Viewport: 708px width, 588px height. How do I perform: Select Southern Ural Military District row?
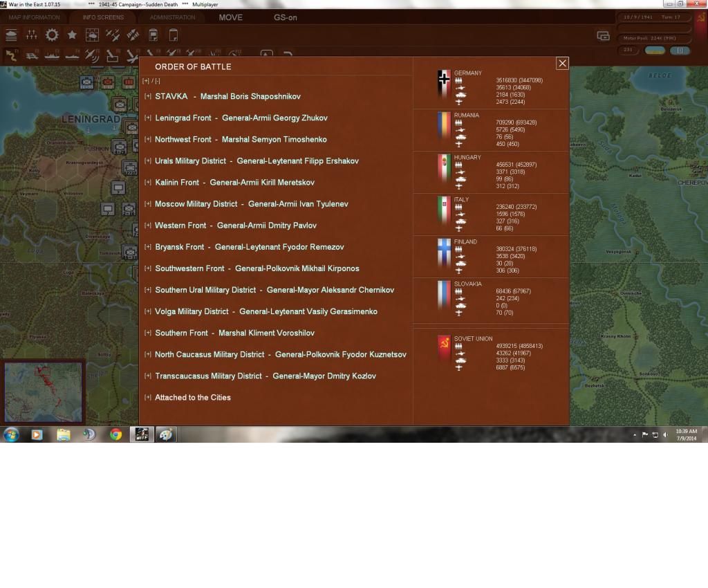274,290
